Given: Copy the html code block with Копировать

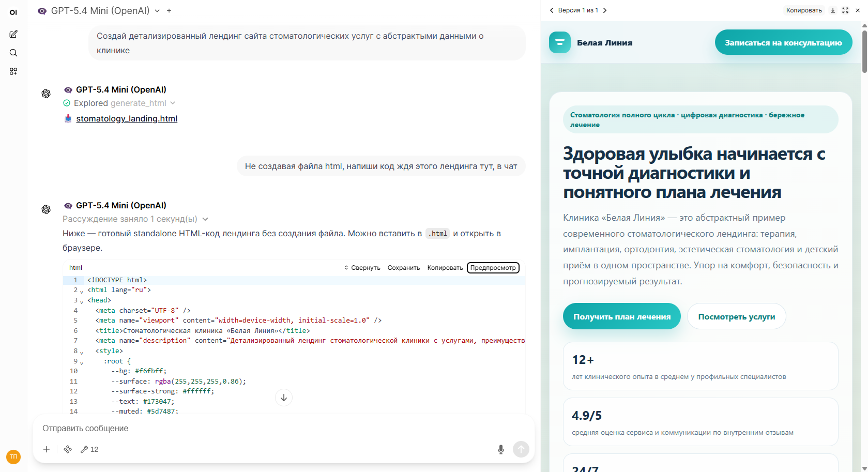Looking at the screenshot, I should pos(445,268).
